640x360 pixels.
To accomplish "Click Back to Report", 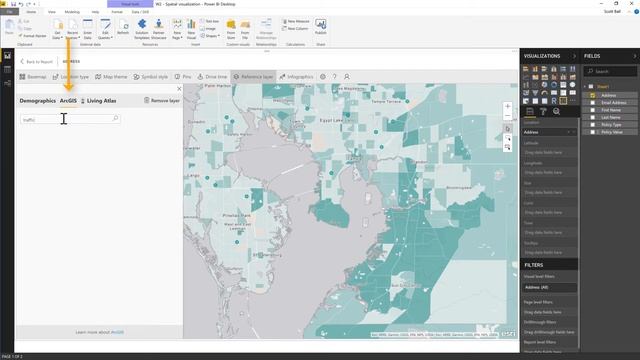I will pyautogui.click(x=37, y=62).
